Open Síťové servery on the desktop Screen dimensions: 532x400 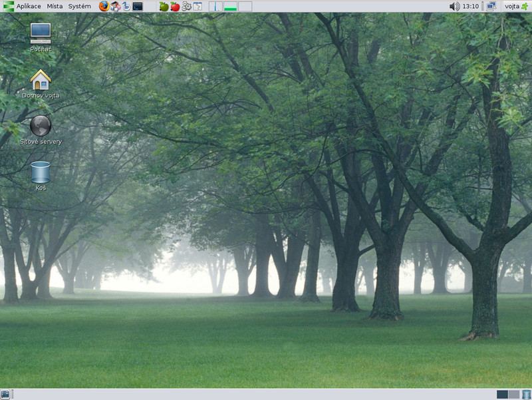41,126
